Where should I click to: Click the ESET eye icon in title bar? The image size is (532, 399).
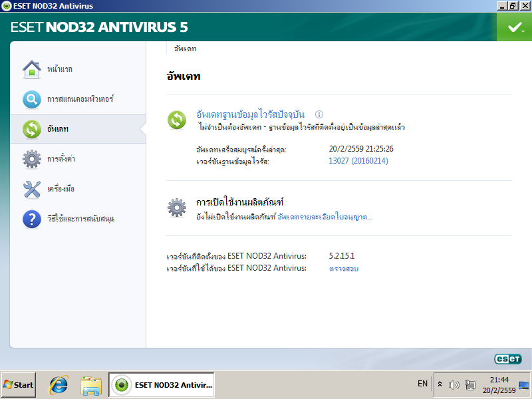6,6
